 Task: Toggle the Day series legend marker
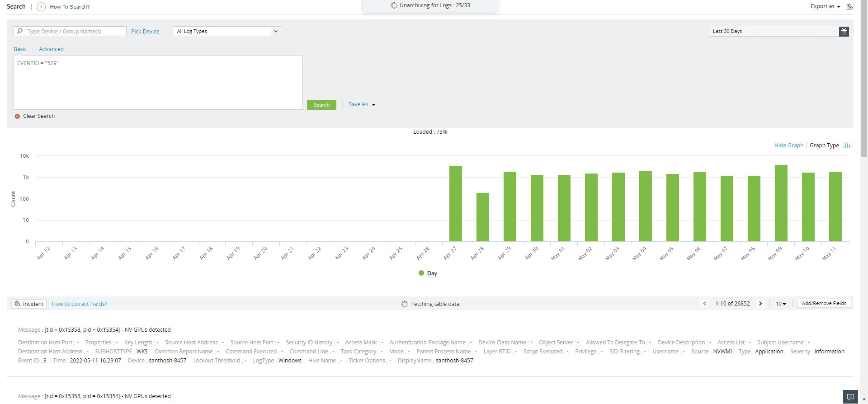pyautogui.click(x=421, y=273)
